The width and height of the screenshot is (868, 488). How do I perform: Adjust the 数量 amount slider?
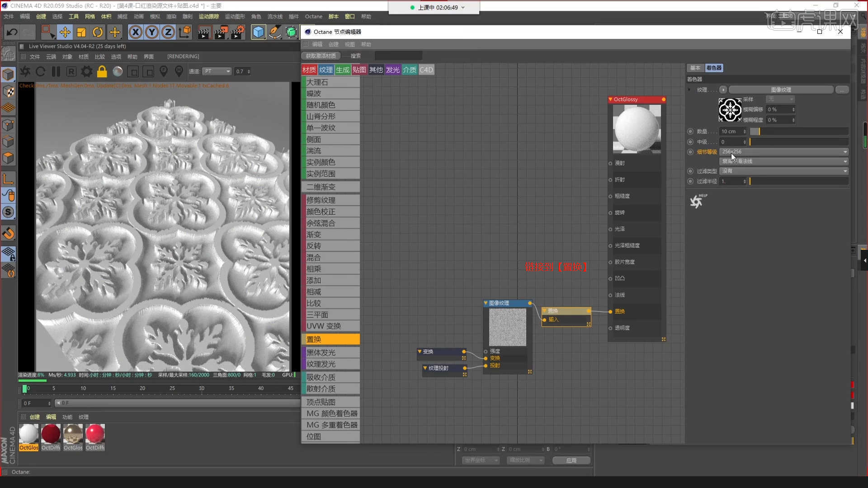tap(799, 131)
